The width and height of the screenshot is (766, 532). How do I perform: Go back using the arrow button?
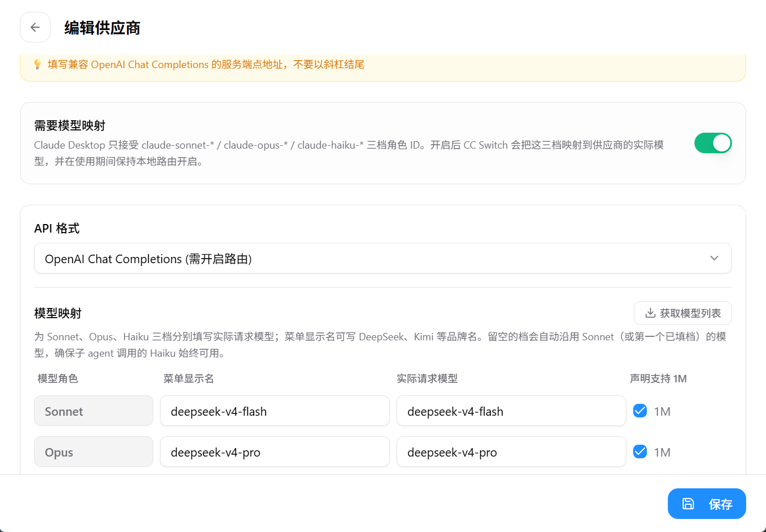[35, 27]
